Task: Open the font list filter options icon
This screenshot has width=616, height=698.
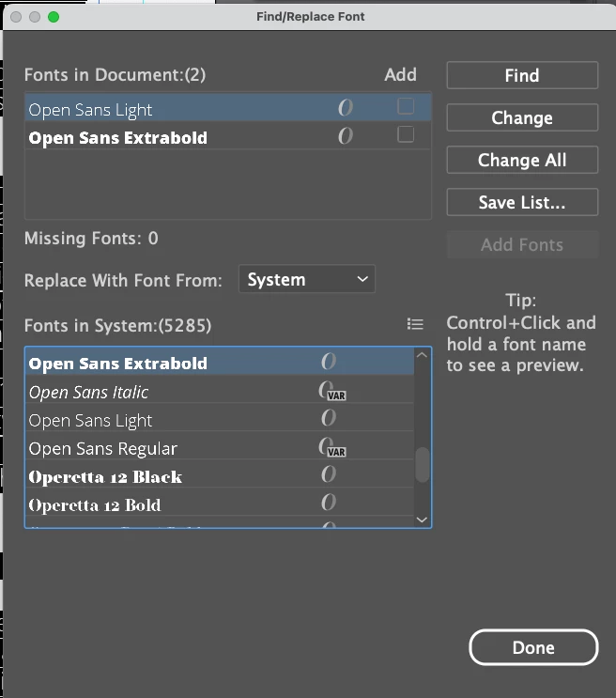Action: pos(415,324)
